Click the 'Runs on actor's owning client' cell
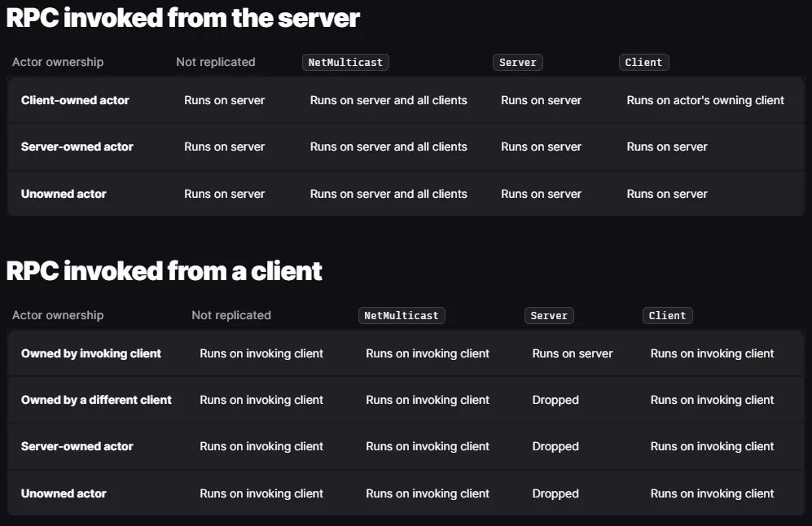Image resolution: width=812 pixels, height=526 pixels. 705,100
